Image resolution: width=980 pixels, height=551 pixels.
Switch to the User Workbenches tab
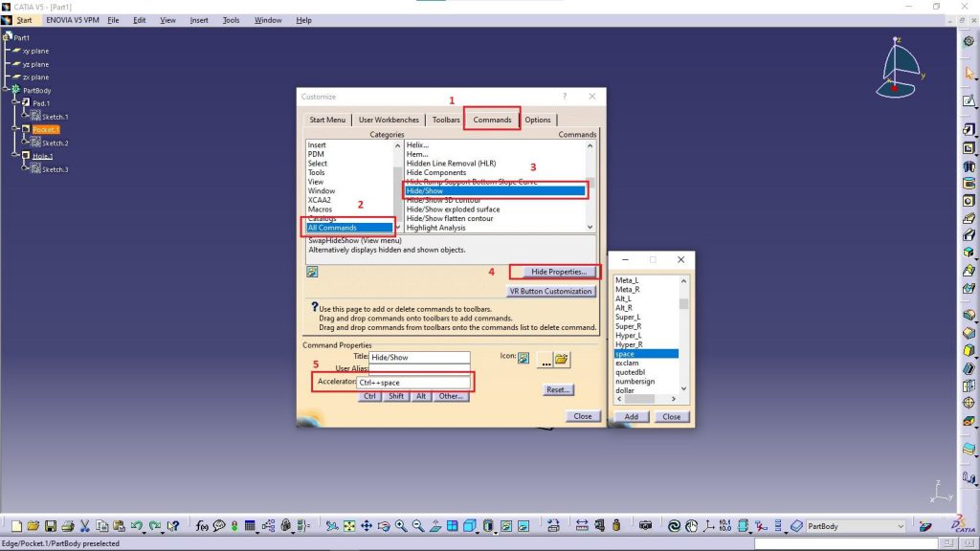tap(389, 120)
